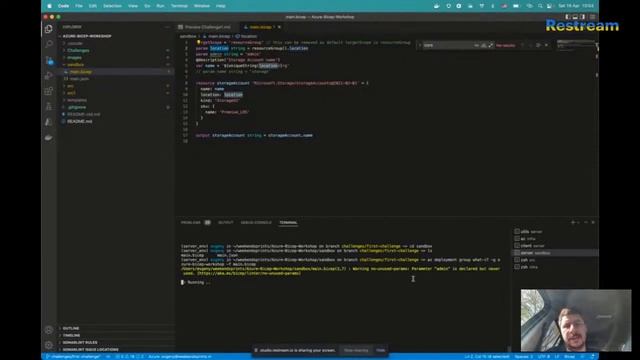
Task: Expand the images folder
Action: (74, 58)
